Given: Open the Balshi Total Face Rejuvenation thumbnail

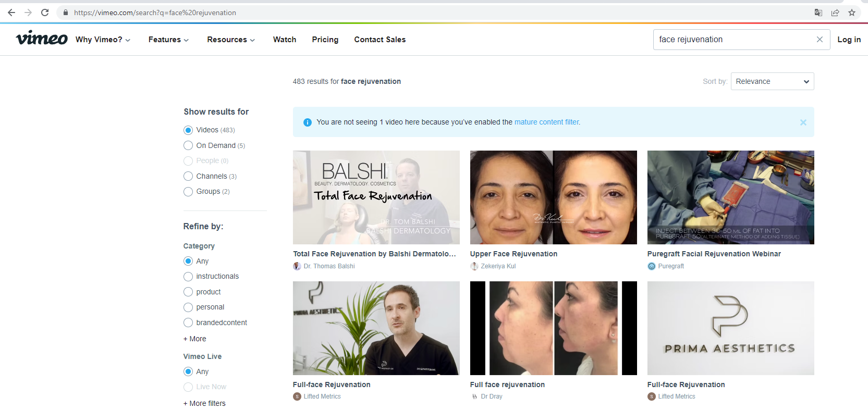Looking at the screenshot, I should click(376, 197).
